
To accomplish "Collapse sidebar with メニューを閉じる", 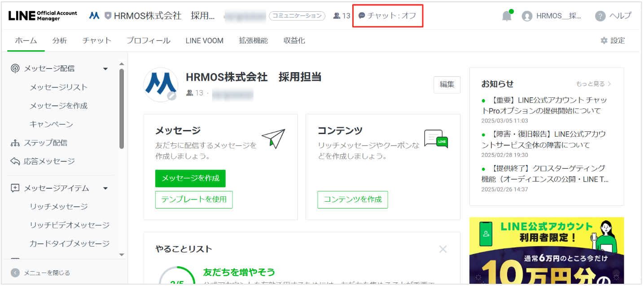I will click(41, 273).
